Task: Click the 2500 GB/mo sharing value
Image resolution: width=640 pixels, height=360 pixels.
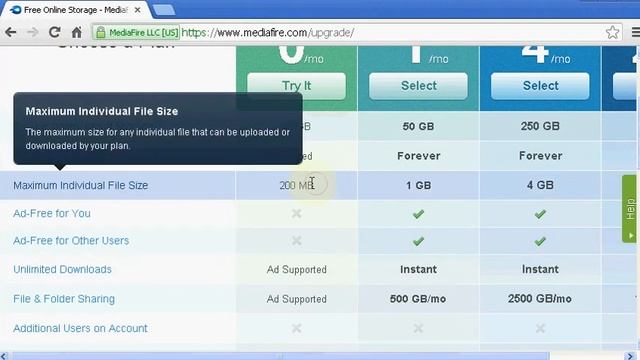Action: pos(540,299)
